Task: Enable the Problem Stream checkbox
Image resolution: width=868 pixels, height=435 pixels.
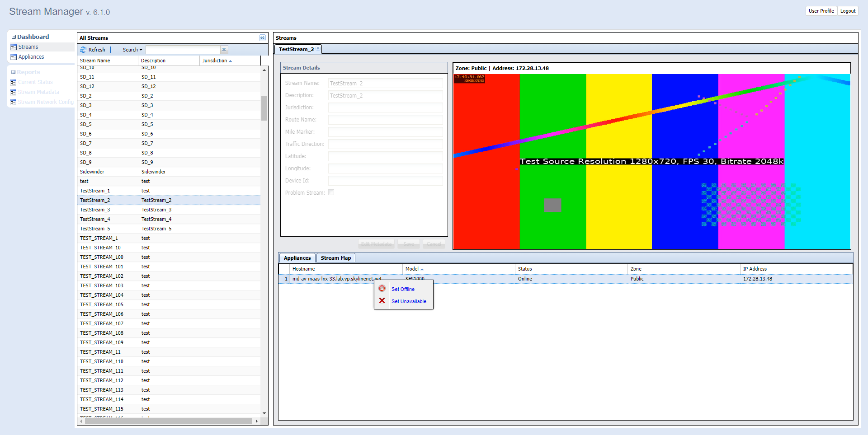Action: [x=331, y=192]
